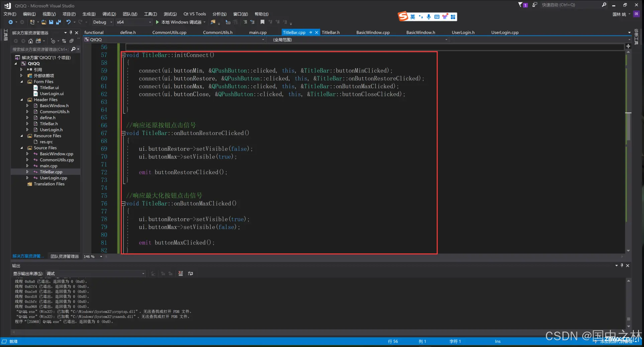Switch to the TitleBar.h tab
Image resolution: width=644 pixels, height=347 pixels.
[331, 32]
